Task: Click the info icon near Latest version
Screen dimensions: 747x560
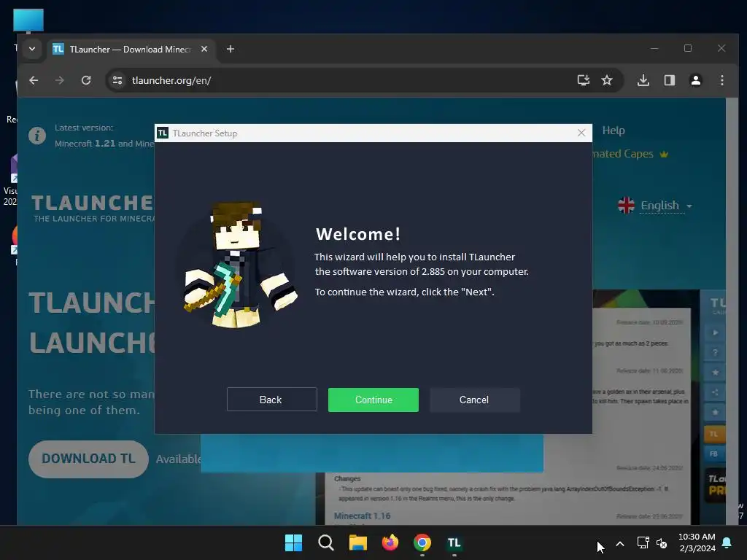Action: (x=37, y=135)
